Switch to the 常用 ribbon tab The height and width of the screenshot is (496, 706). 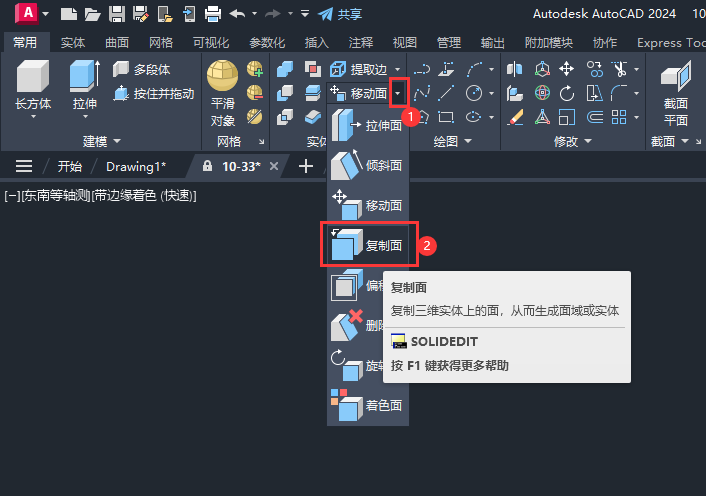point(25,42)
